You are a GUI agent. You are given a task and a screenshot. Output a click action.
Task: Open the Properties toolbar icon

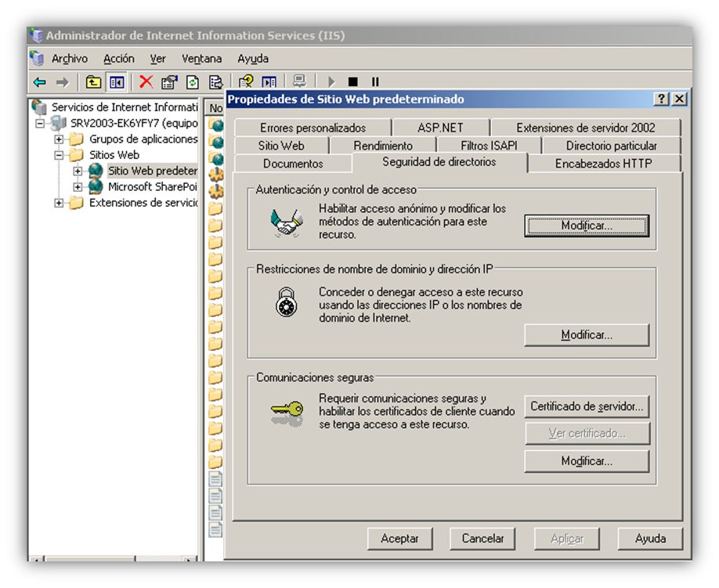pos(169,82)
